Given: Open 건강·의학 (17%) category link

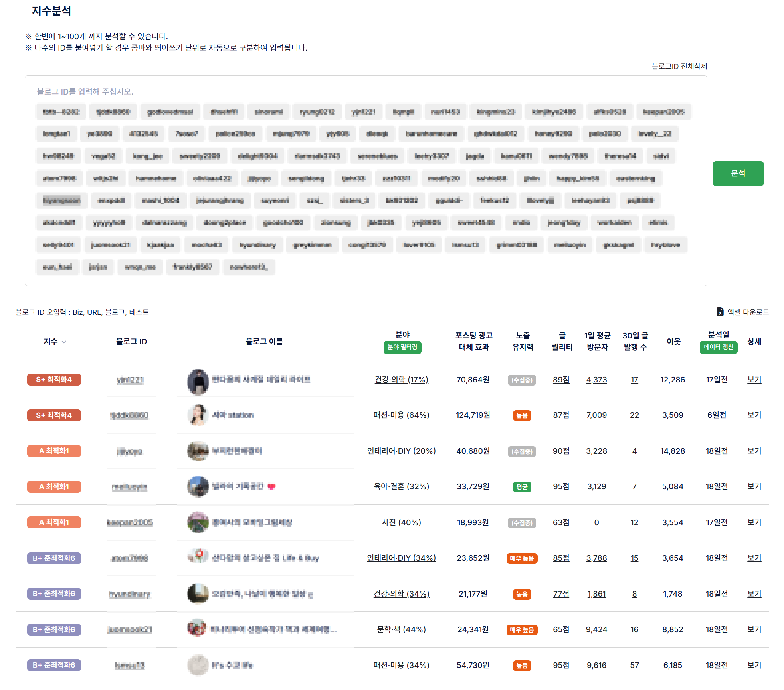Looking at the screenshot, I should (401, 380).
